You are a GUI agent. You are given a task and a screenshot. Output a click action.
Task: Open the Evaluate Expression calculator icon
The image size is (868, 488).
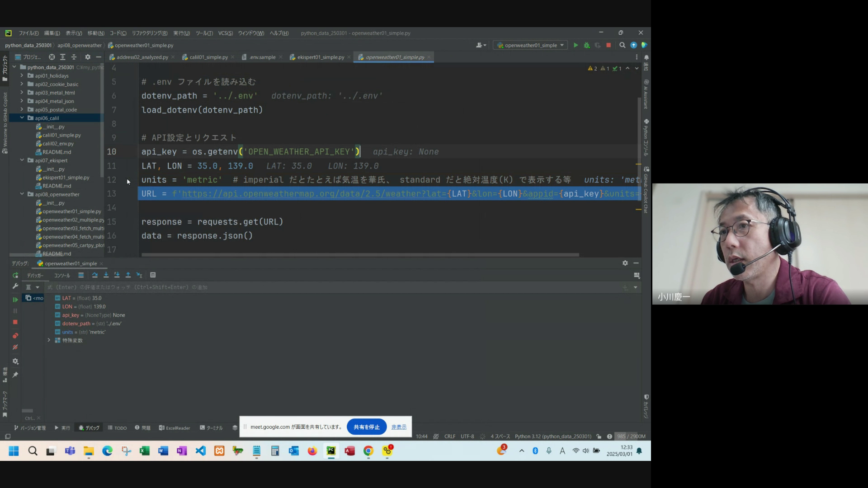pos(153,275)
